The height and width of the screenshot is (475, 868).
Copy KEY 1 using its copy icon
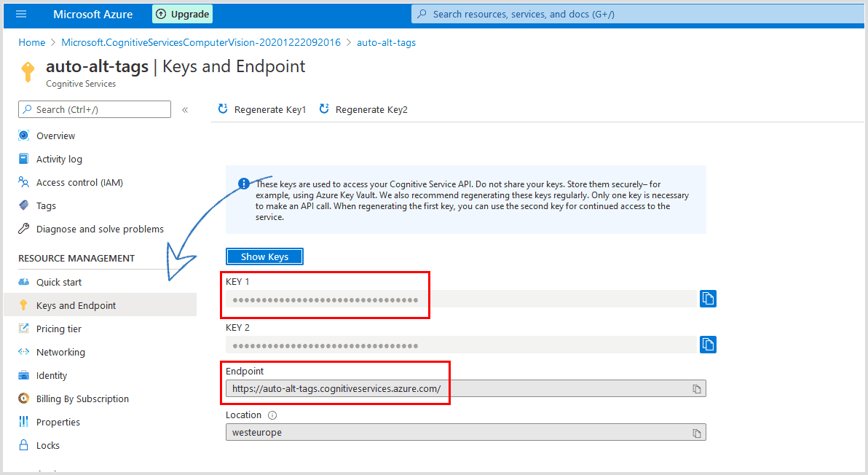(x=707, y=298)
